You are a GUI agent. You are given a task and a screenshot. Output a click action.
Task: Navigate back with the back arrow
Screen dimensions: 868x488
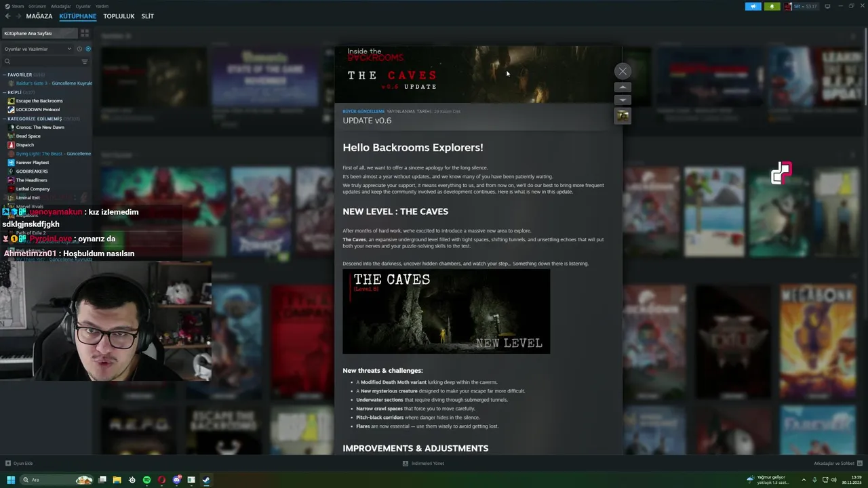[7, 16]
